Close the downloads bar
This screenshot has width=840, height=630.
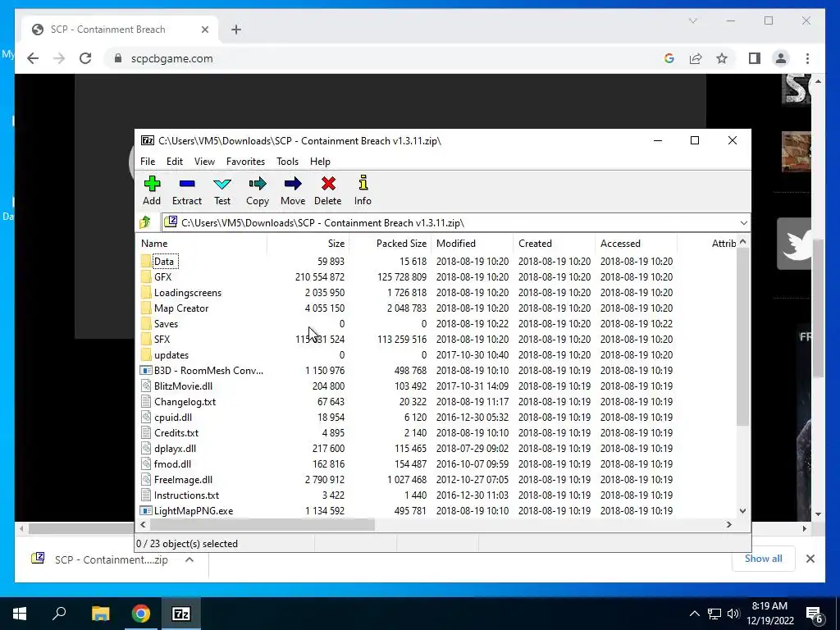pos(810,559)
